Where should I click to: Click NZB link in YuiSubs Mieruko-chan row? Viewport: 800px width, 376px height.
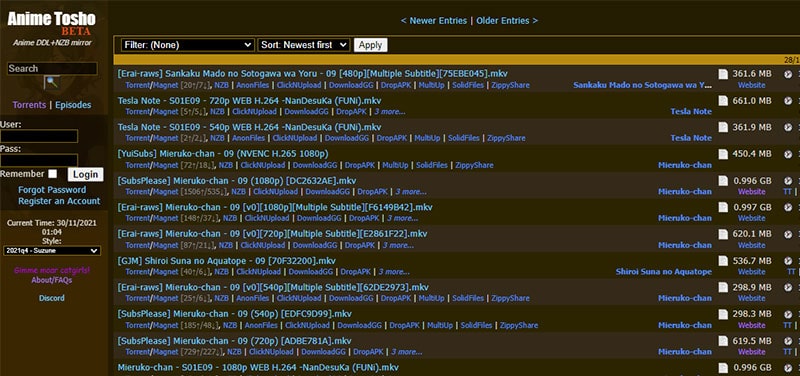click(x=226, y=165)
